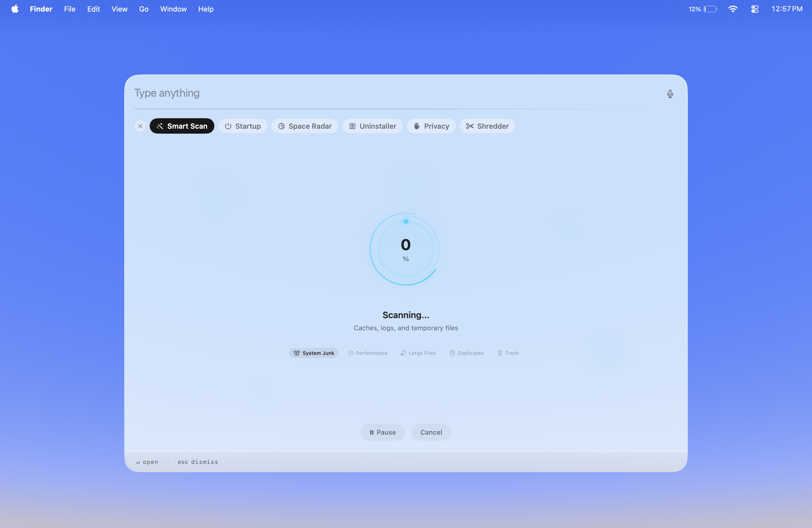
Task: Open the View menu
Action: [119, 9]
